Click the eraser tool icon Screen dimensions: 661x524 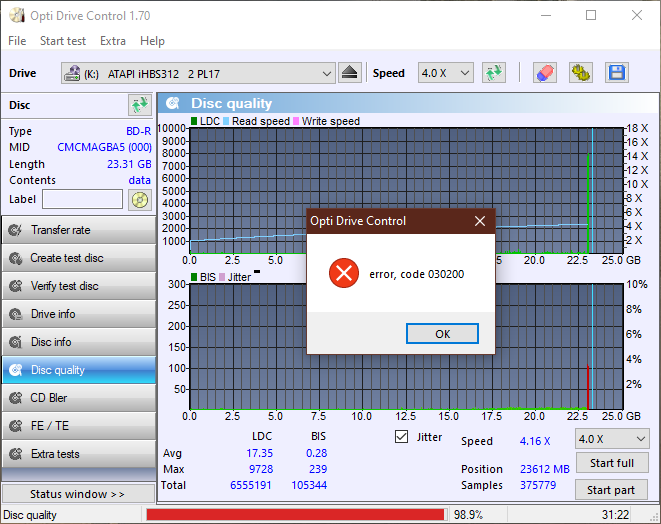click(x=545, y=73)
